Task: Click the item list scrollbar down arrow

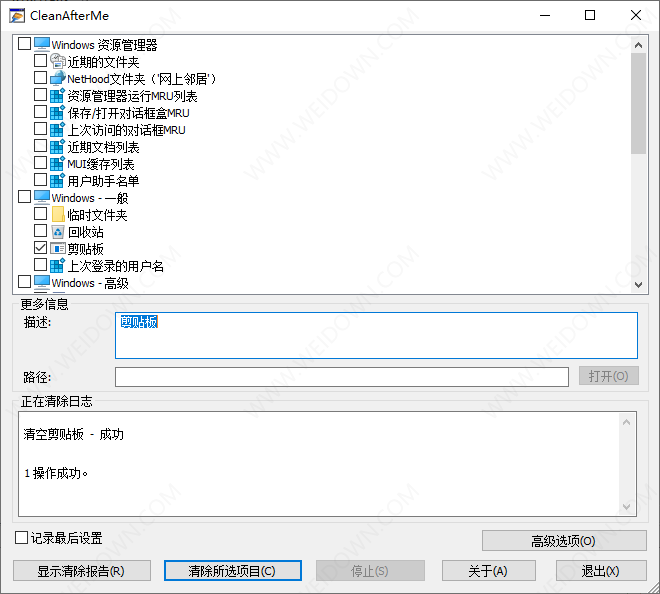Action: [639, 285]
